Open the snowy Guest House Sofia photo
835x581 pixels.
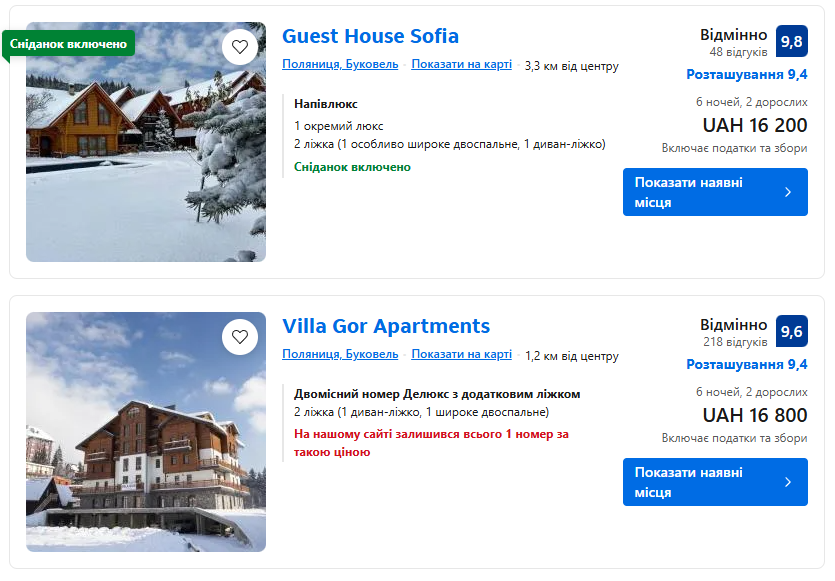pos(146,160)
